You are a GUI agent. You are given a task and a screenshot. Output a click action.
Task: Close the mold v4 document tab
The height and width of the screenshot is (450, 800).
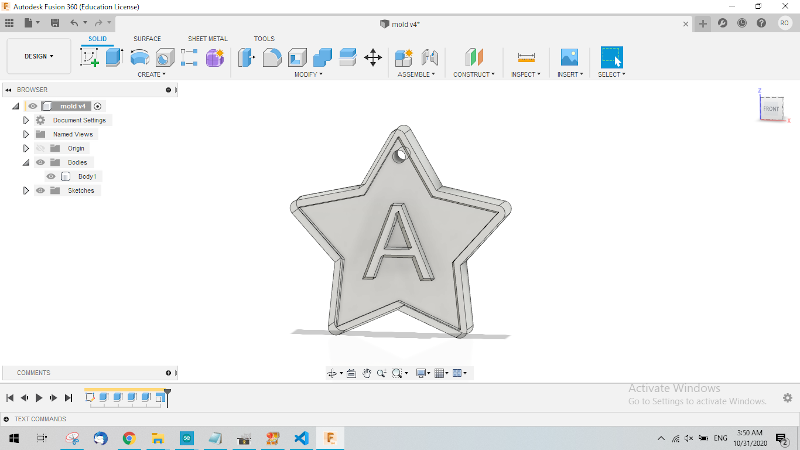coord(686,24)
